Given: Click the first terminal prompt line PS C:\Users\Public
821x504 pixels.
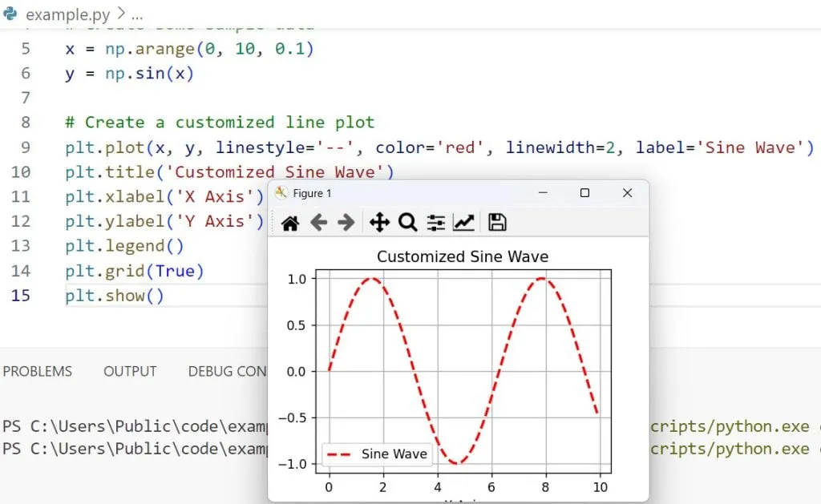Looking at the screenshot, I should click(135, 426).
